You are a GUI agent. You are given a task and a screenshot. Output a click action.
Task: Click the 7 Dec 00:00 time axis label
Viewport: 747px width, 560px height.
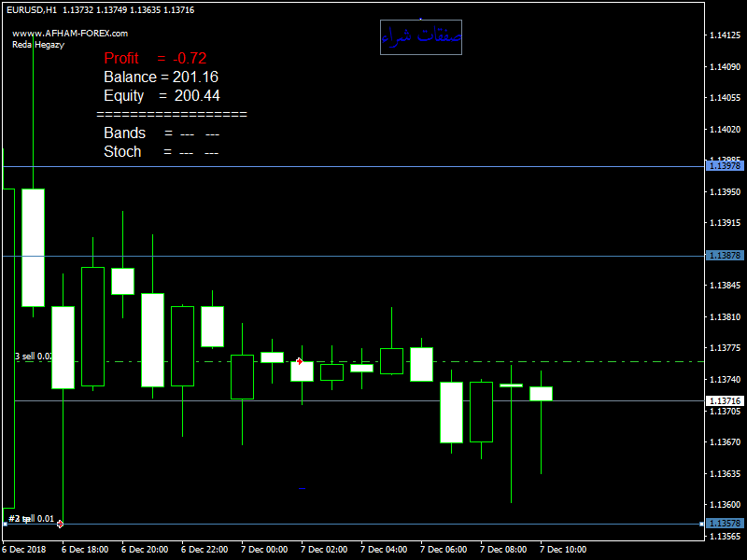tap(264, 550)
